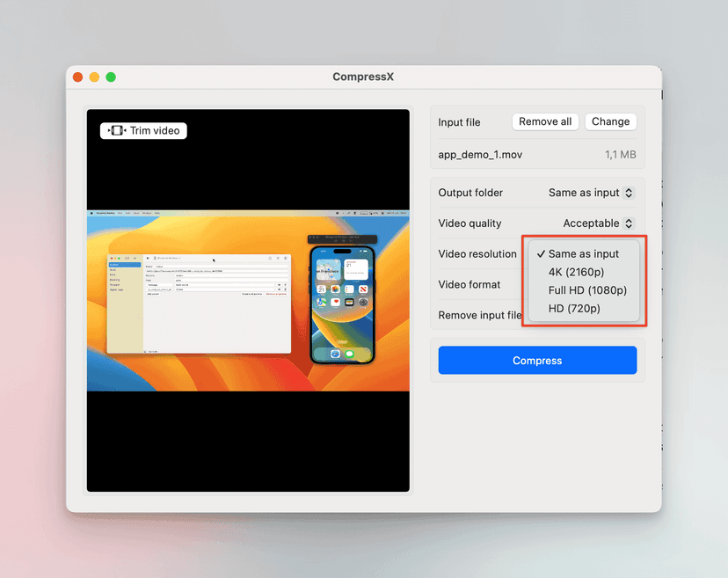Screen dimensions: 728x578
Task: Click the checkmark beside Same as input
Action: pyautogui.click(x=543, y=253)
